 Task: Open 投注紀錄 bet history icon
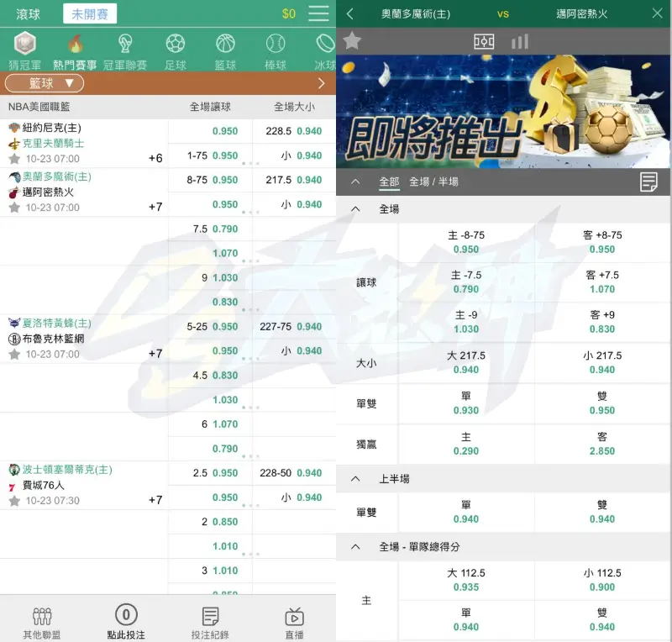pos(210,624)
